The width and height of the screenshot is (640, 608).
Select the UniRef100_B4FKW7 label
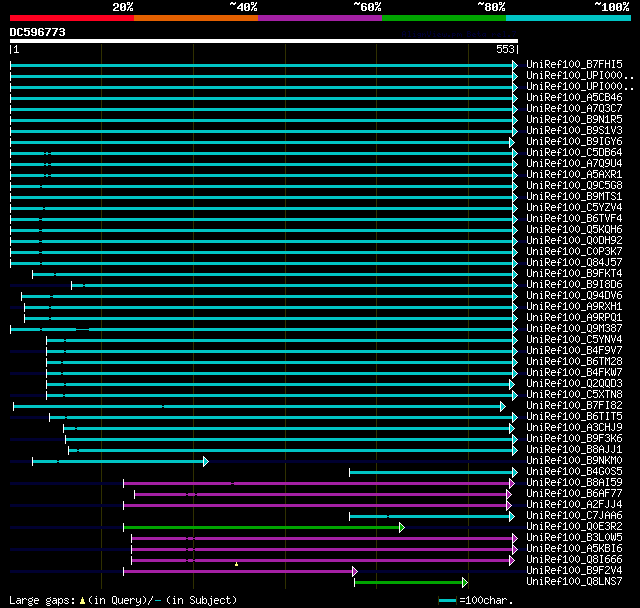[x=574, y=373]
